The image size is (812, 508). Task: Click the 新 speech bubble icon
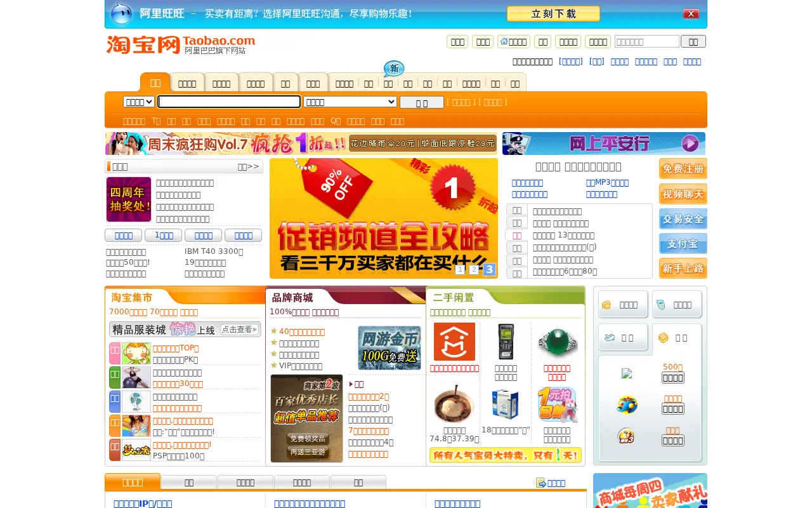tap(393, 69)
